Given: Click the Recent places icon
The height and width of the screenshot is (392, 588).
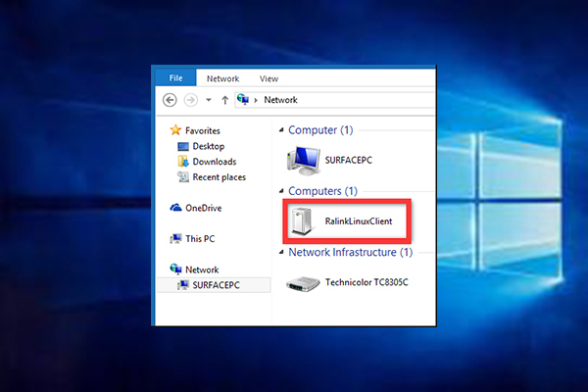Looking at the screenshot, I should (183, 176).
